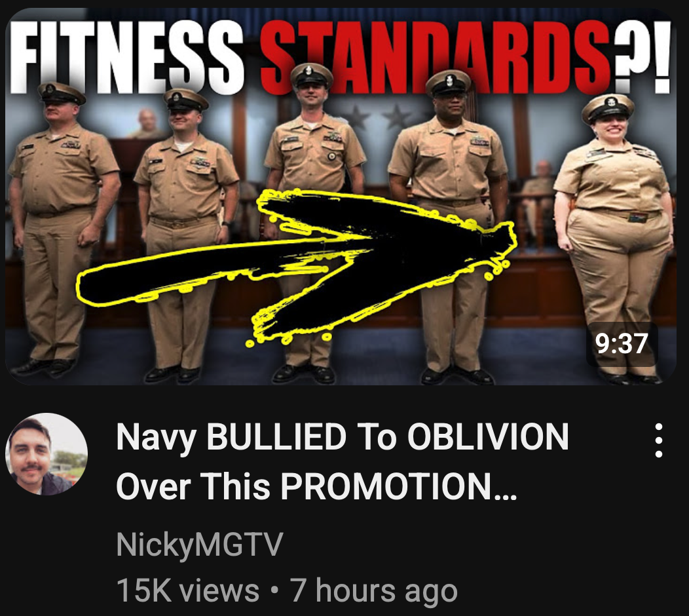This screenshot has width=689, height=616.
Task: Click the 15K views metadata text
Action: pos(187,590)
